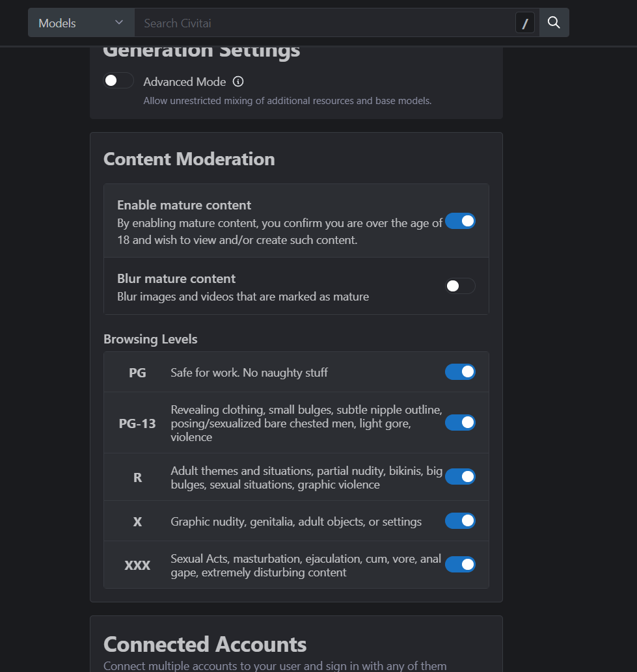The width and height of the screenshot is (637, 672).
Task: Click the Blur mature content heading
Action: [176, 279]
